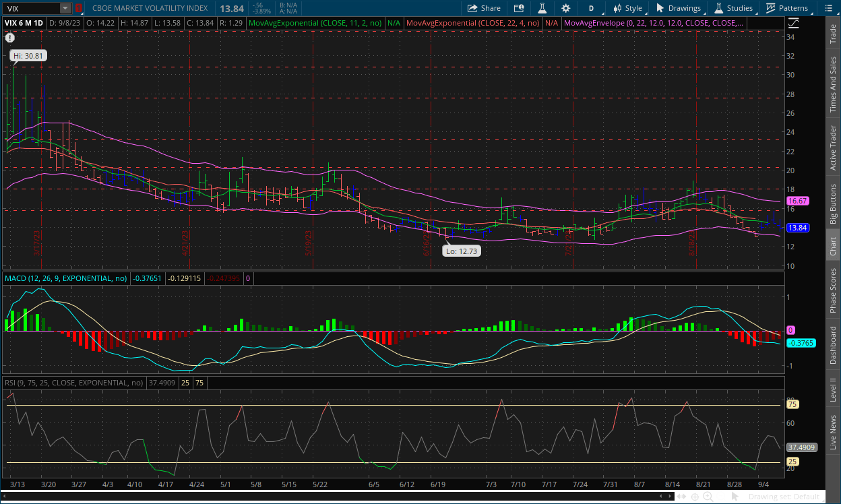This screenshot has width=841, height=504.
Task: Open the Trade sidebar tab
Action: (833, 33)
